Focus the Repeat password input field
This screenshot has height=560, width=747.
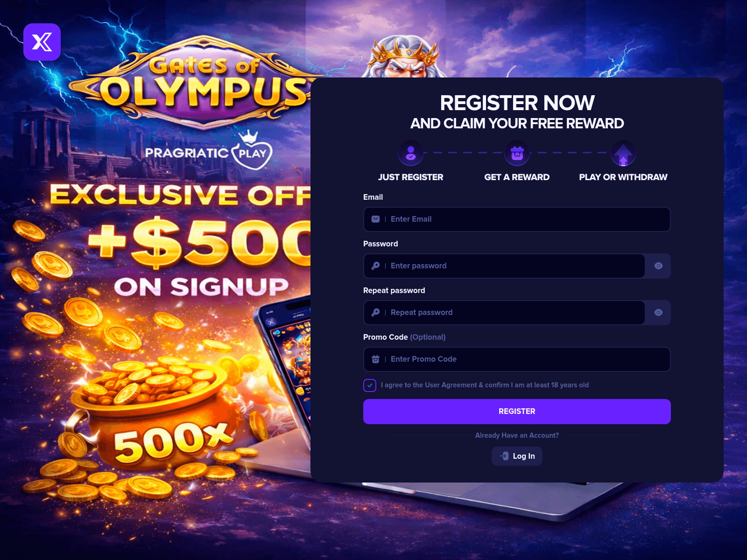(x=504, y=313)
